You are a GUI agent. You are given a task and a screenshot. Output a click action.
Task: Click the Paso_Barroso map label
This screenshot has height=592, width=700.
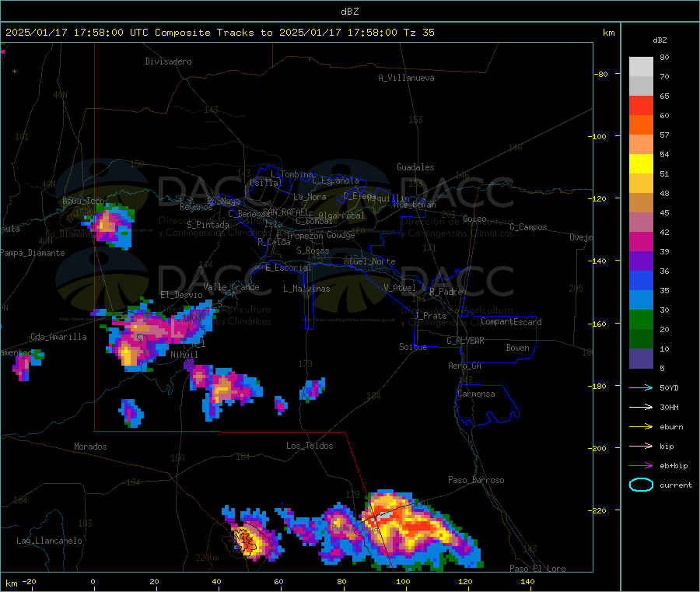click(476, 480)
